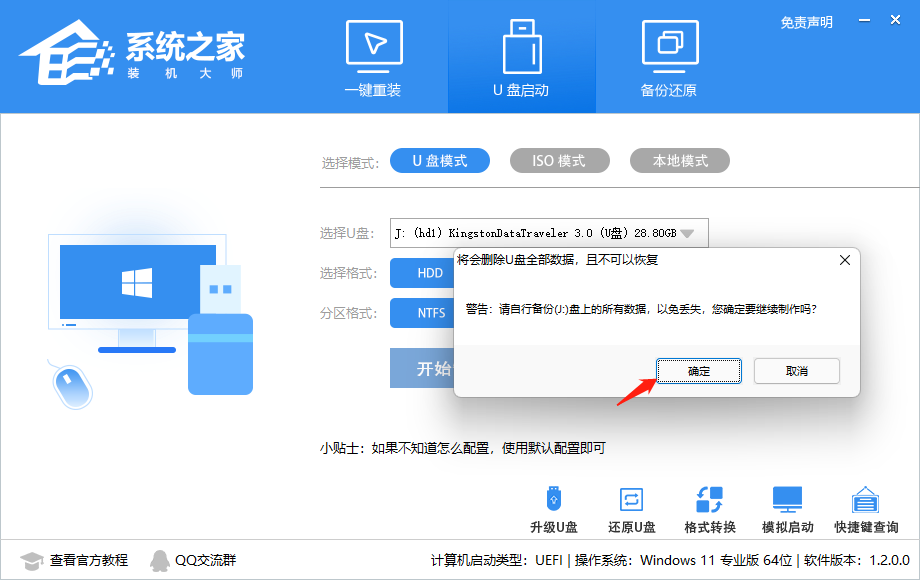
Task: Click the 备份还原 icon
Action: click(x=670, y=55)
